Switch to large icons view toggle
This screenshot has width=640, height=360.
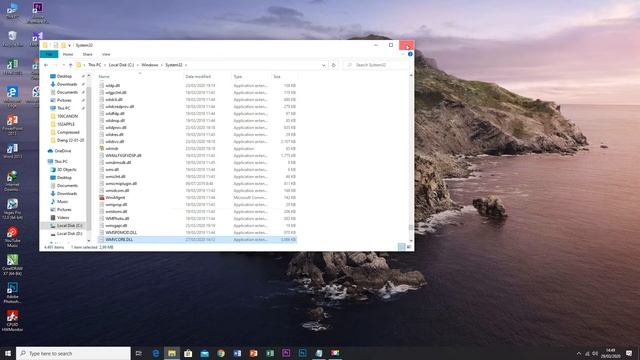click(x=409, y=247)
